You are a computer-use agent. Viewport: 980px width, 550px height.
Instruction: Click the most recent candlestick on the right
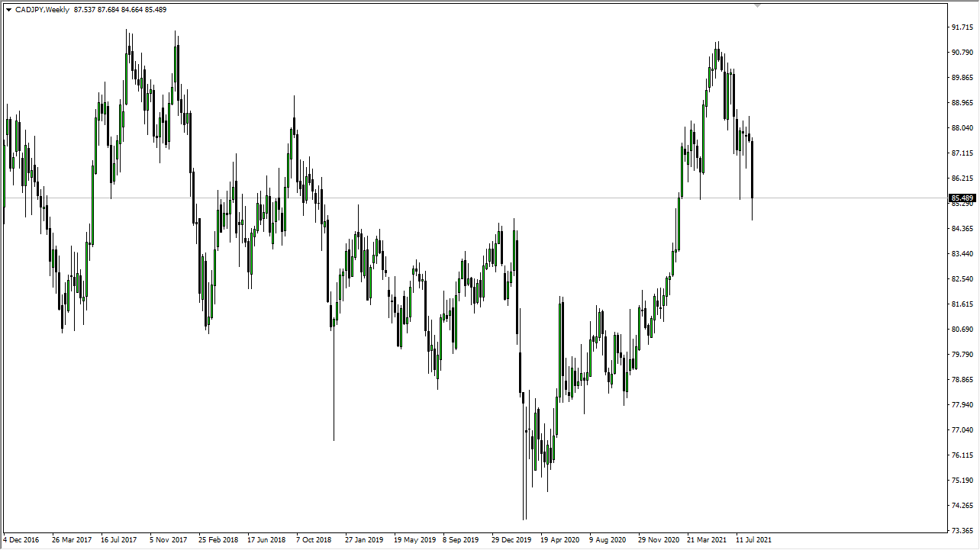753,168
